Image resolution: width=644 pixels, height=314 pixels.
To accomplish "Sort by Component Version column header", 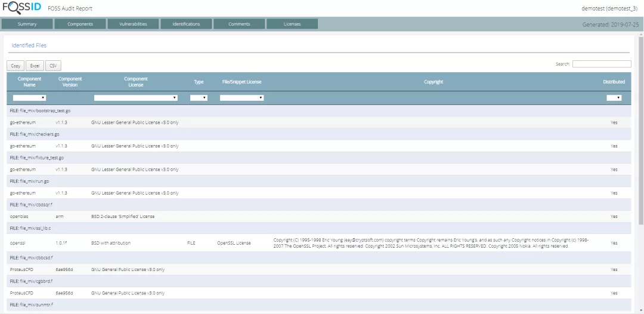I will (70, 82).
